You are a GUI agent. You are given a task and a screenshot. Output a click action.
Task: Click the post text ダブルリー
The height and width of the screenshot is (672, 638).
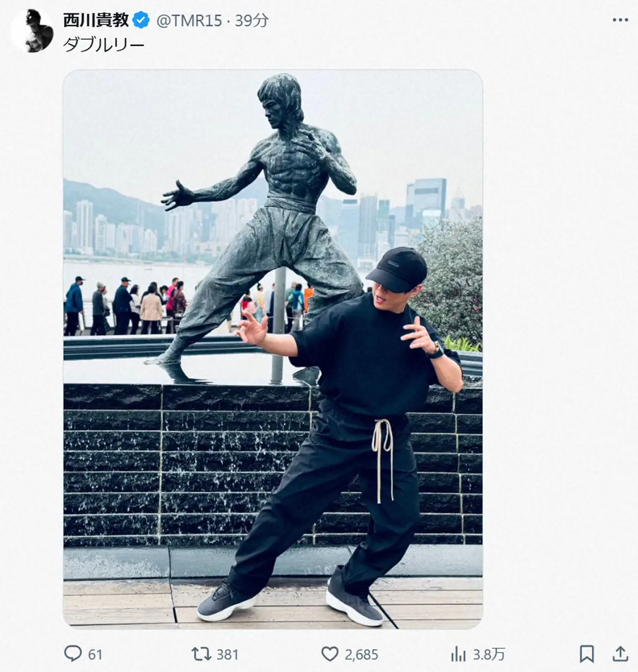[x=104, y=45]
